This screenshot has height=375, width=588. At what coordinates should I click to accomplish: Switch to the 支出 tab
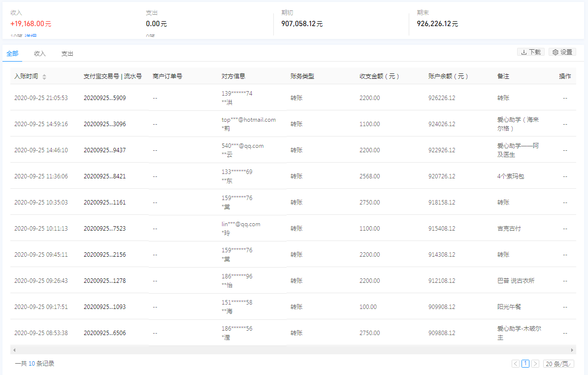pos(67,53)
